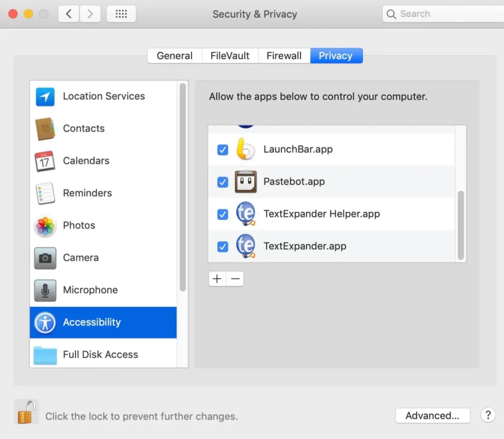
Task: Select Accessibility label in sidebar
Action: point(92,322)
